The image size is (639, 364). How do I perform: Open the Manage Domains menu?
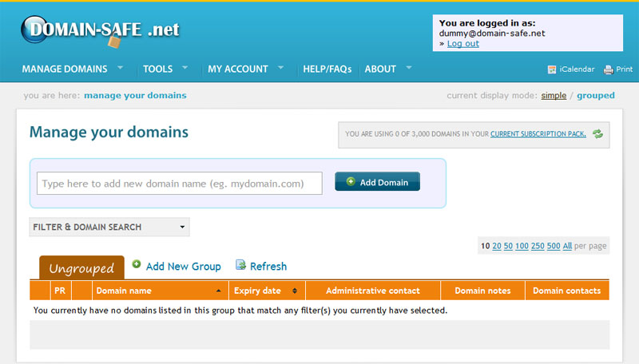click(x=72, y=69)
